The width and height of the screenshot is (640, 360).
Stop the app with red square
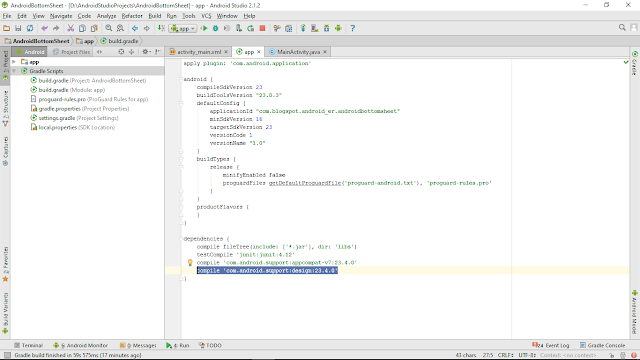pos(262,28)
